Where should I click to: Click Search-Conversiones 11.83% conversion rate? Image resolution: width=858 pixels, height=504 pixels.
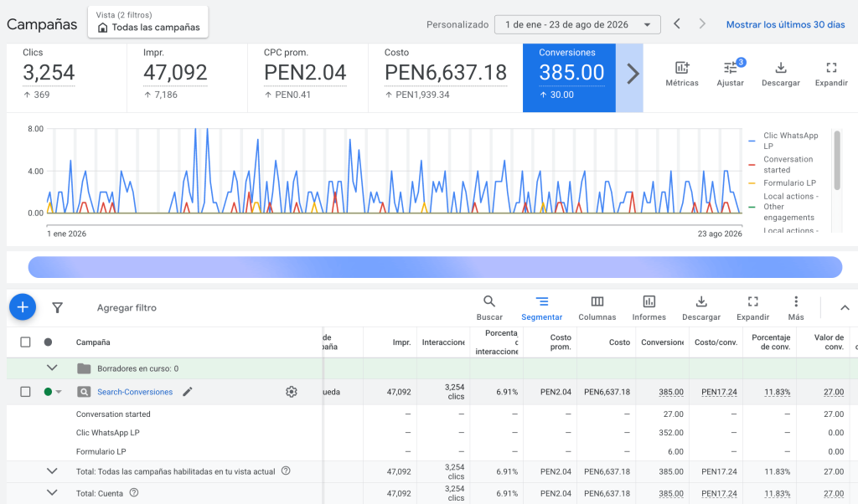(x=777, y=392)
